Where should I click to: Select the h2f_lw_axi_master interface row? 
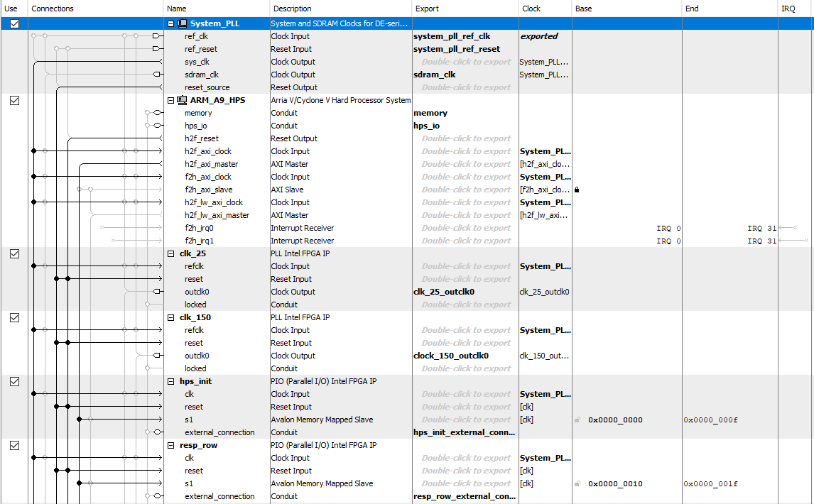coord(217,215)
